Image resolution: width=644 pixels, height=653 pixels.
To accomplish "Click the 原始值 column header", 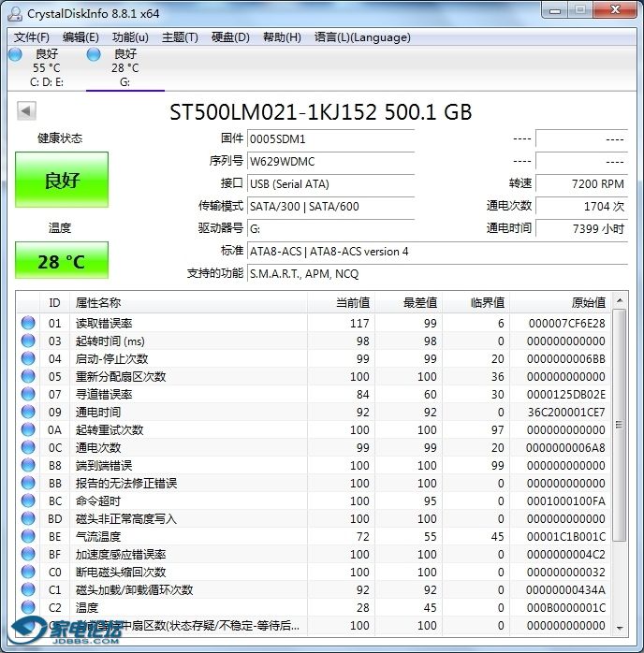I will [x=561, y=303].
